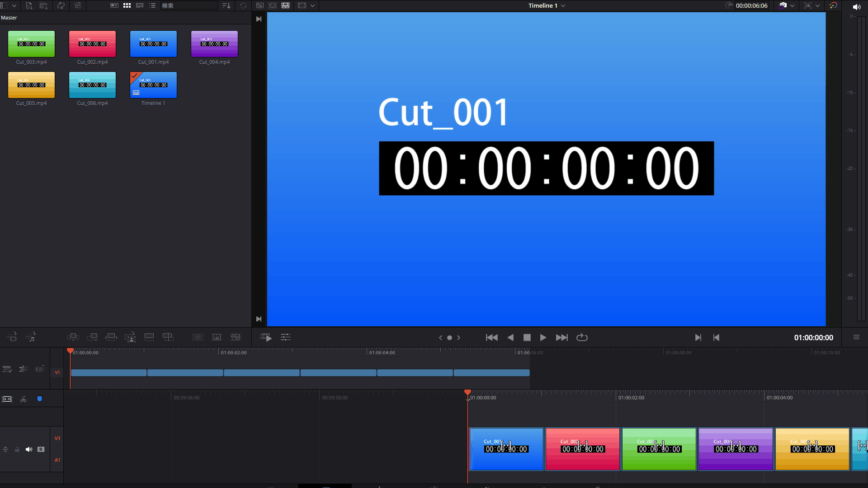The image size is (868, 488).
Task: Enable loop playback under the viewer
Action: 582,337
